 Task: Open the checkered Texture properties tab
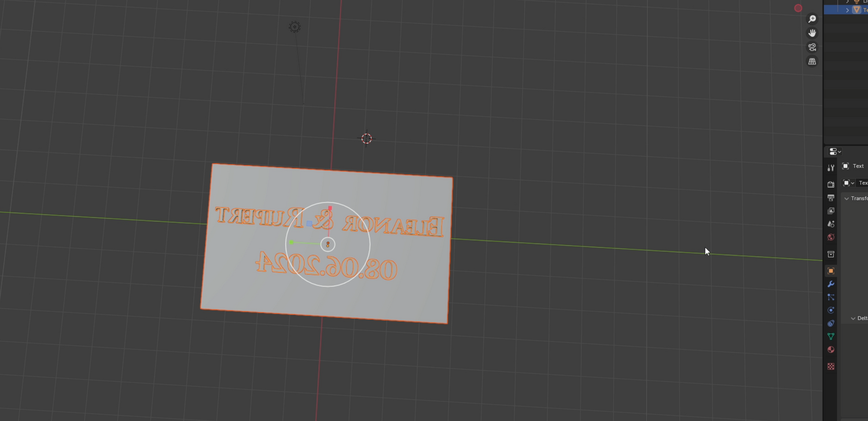tap(831, 366)
